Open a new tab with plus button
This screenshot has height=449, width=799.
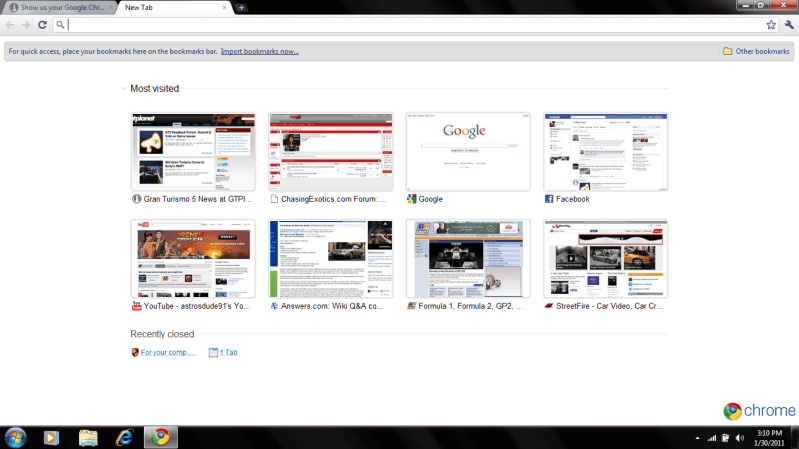coord(241,8)
